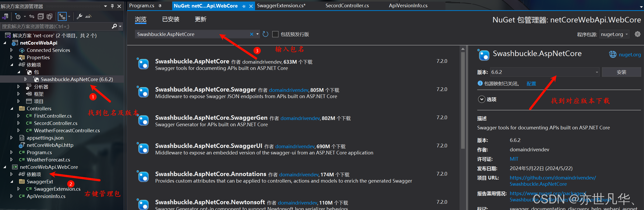The height and width of the screenshot is (210, 644).
Task: Click the package list scroll-up arrow
Action: coord(463,49)
